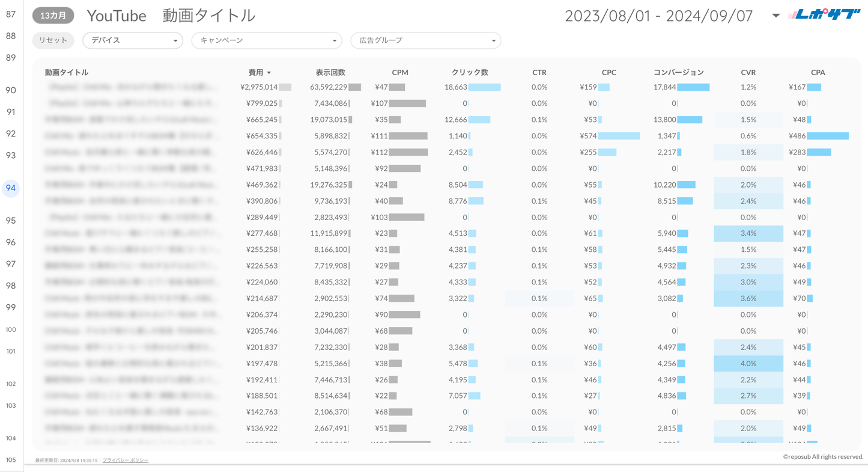Viewport: 868px width, 472px height.
Task: Jump to page 100 in sidebar
Action: point(11,329)
